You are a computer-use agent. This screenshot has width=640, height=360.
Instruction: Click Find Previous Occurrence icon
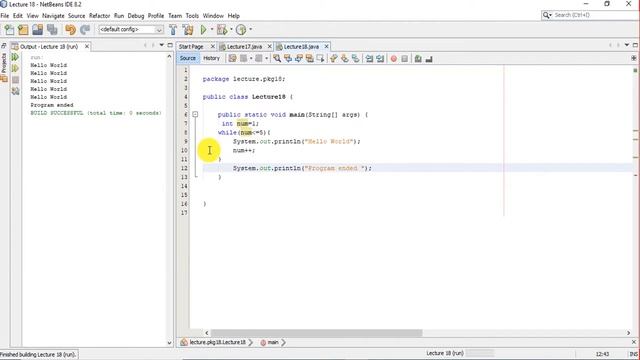coord(288,58)
